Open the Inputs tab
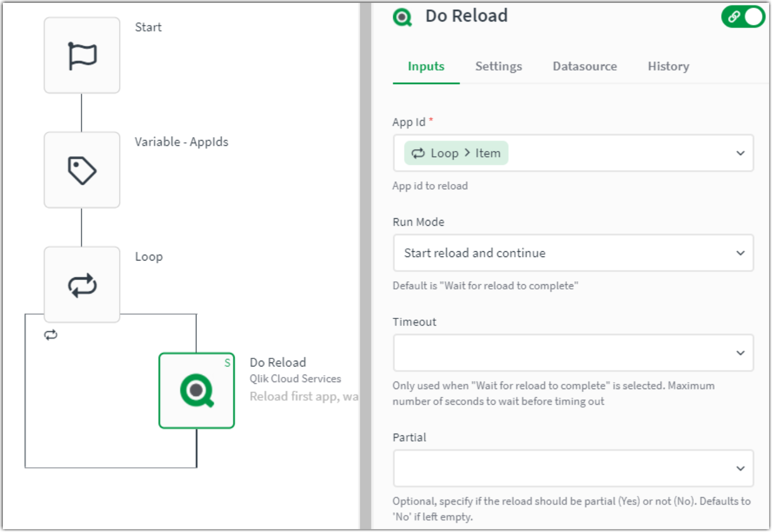The image size is (772, 532). 426,67
